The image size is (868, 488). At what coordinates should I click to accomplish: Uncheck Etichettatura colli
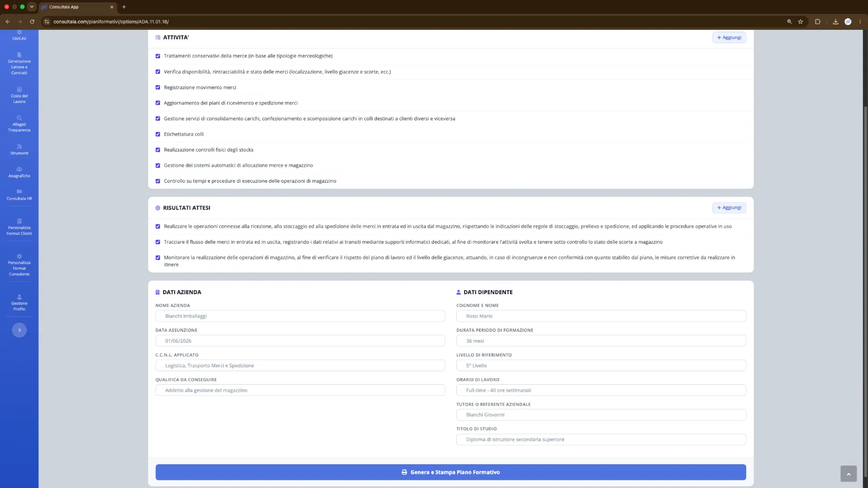(158, 134)
